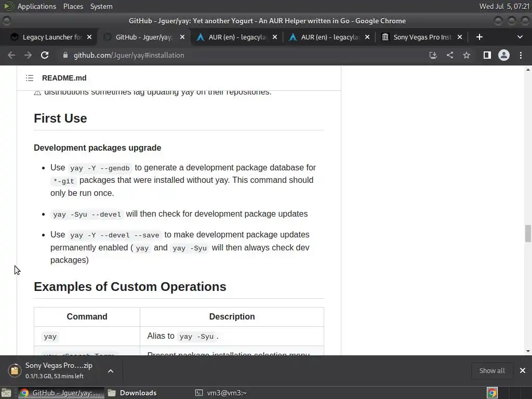Open Chrome three-dot menu
Screen dimensions: 532x399
click(x=521, y=55)
